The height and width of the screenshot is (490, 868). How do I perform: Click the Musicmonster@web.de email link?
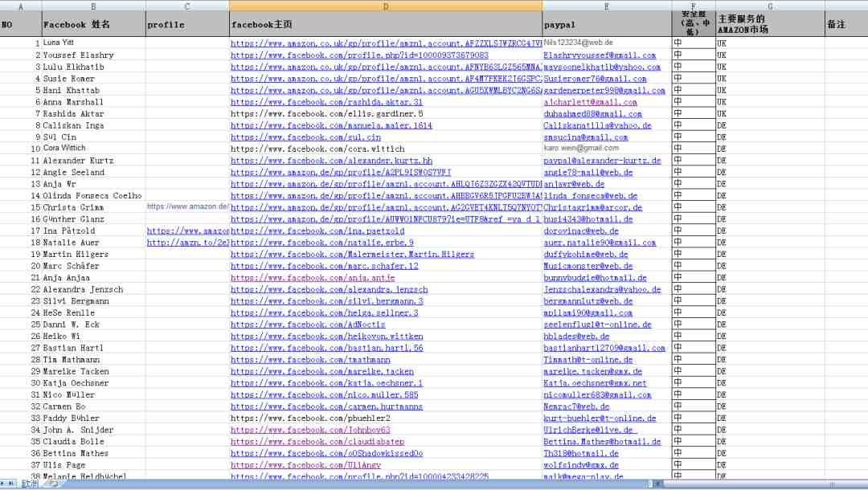pyautogui.click(x=588, y=266)
